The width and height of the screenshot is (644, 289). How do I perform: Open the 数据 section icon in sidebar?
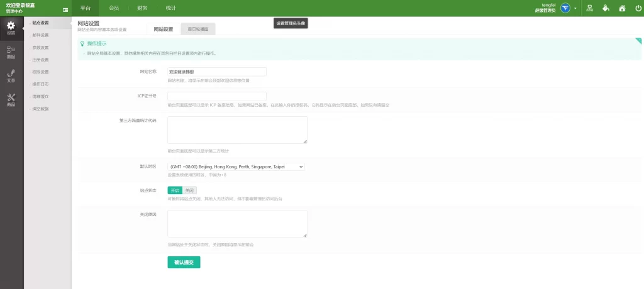click(11, 52)
